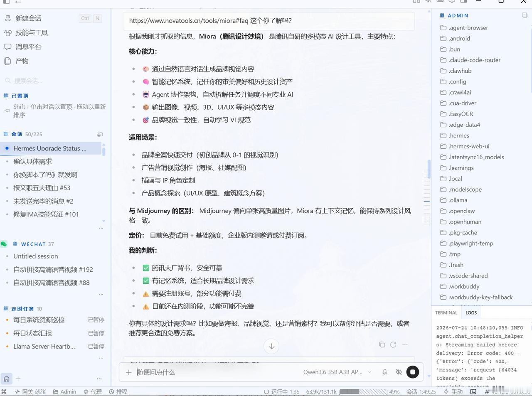Click 网关 就绪 gateway status indicator
Image resolution: width=532 pixels, height=396 pixels.
[x=30, y=391]
